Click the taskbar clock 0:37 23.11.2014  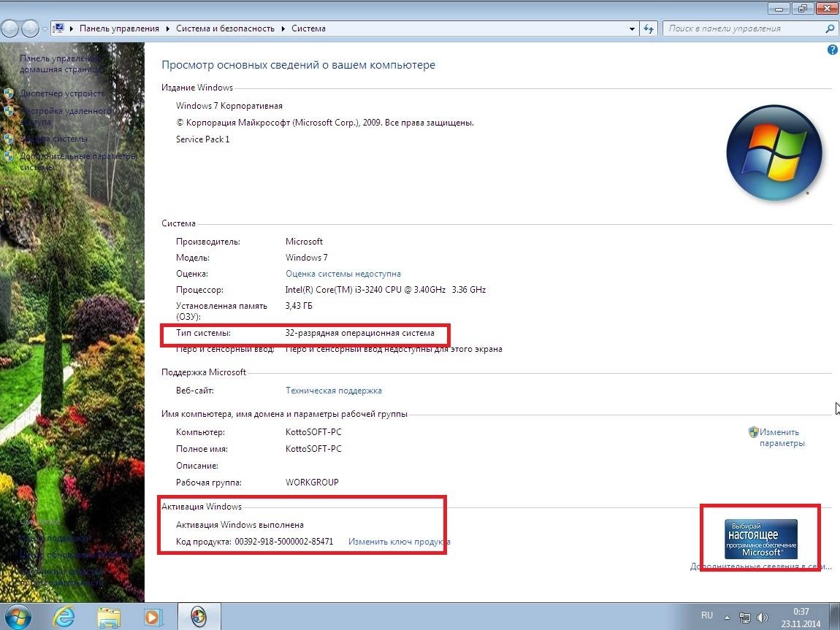pyautogui.click(x=801, y=618)
